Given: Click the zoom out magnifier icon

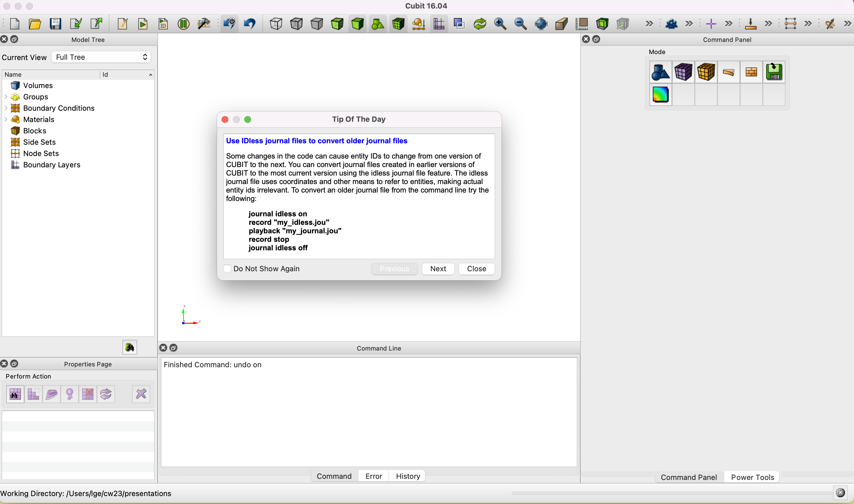Looking at the screenshot, I should click(521, 24).
